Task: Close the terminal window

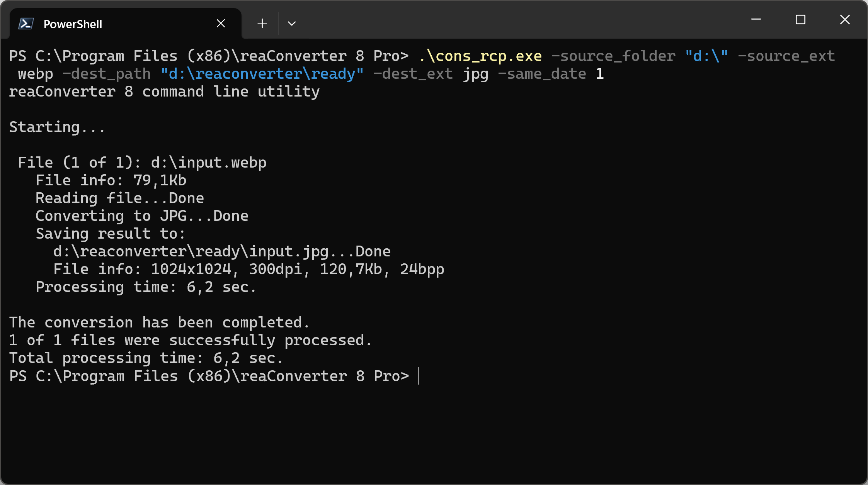Action: [845, 19]
